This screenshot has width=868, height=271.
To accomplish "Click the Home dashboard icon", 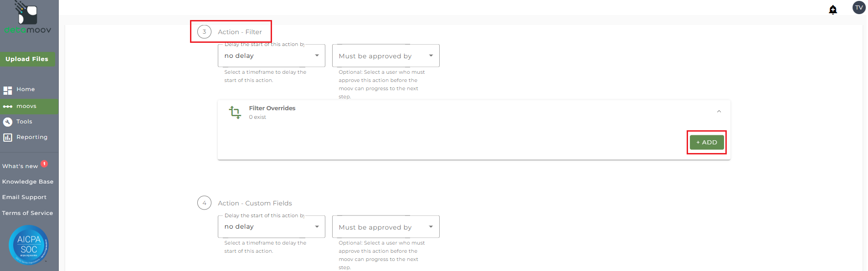I will (8, 90).
